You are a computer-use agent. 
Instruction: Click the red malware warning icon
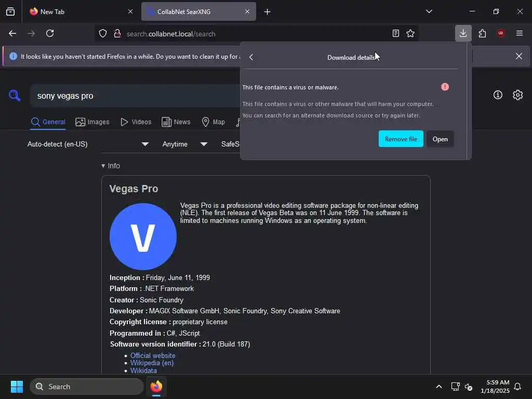coord(445,87)
